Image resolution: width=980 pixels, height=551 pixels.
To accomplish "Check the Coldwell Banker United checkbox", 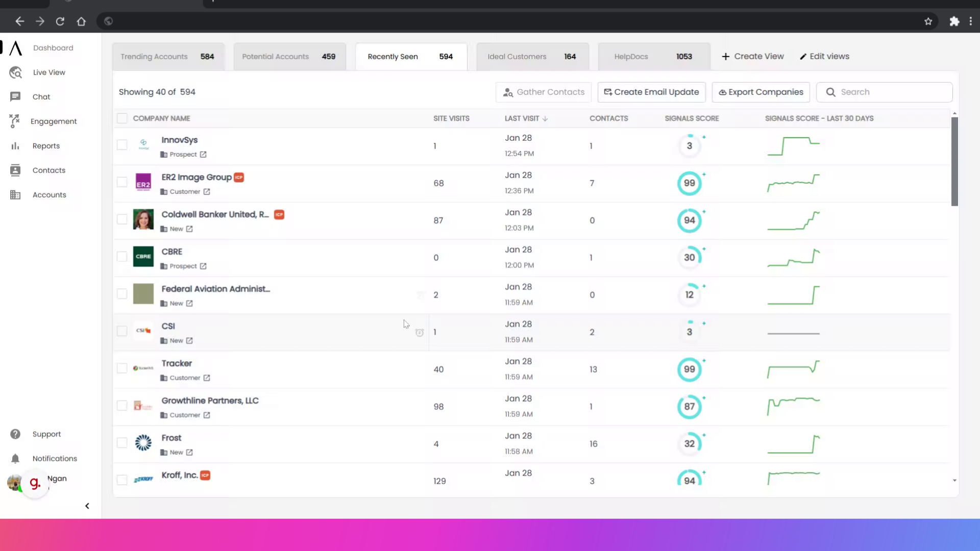I will pos(122,220).
